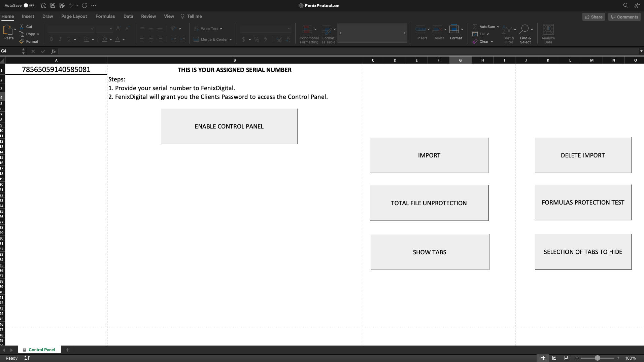
Task: Click FORMULAS PROTECTION TEST button
Action: [583, 203]
